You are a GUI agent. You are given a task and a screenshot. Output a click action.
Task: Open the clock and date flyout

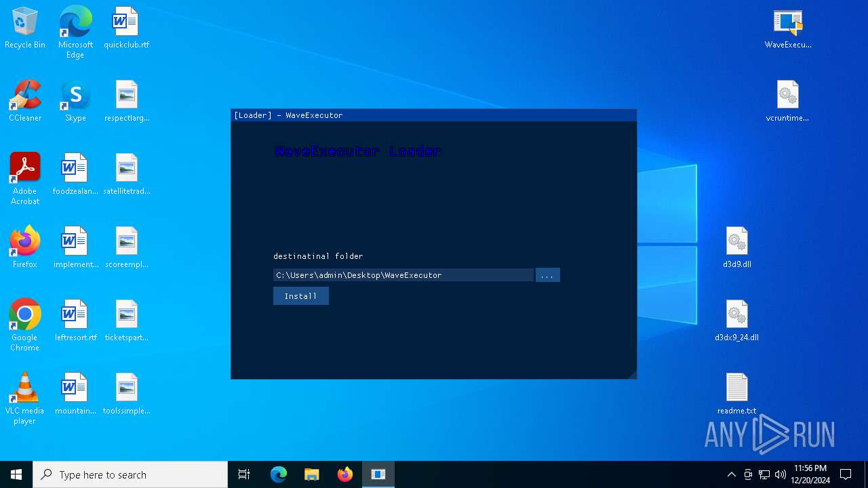click(x=810, y=474)
